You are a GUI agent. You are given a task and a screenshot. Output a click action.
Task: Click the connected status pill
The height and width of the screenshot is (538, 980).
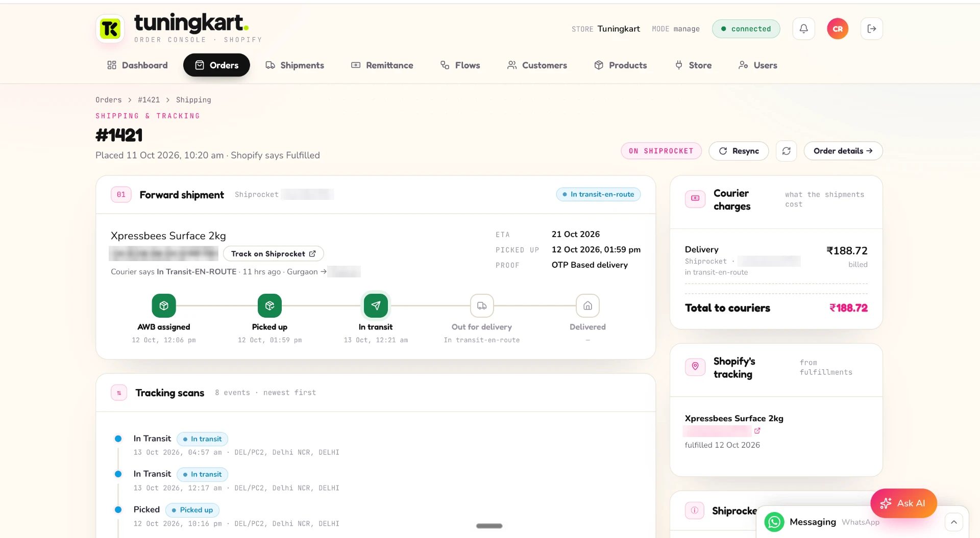coord(746,29)
